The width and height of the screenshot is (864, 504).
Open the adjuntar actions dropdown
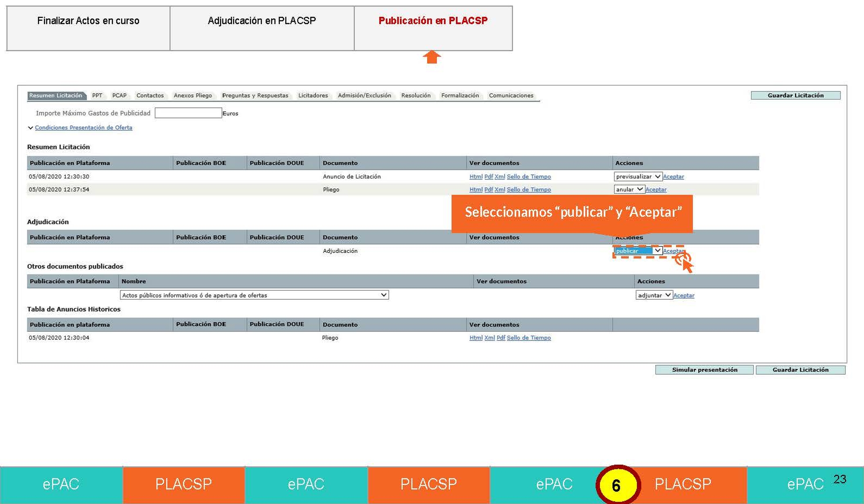654,295
